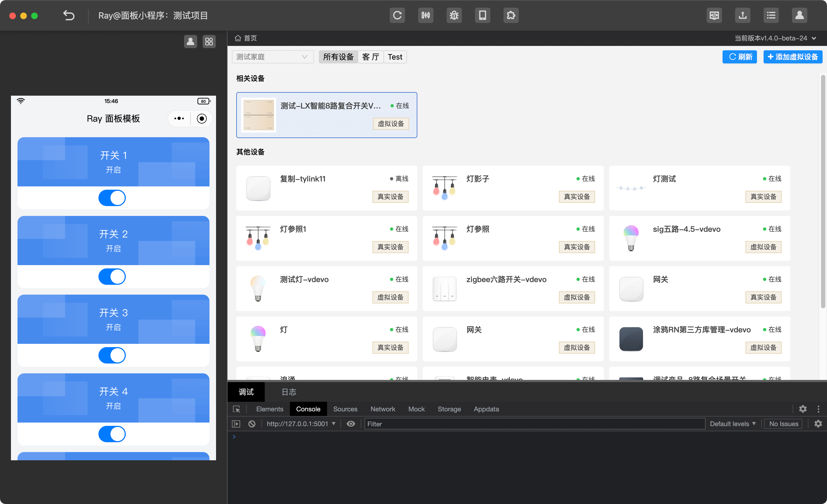Click the puzzle plugin icon in toolbar

[x=511, y=15]
